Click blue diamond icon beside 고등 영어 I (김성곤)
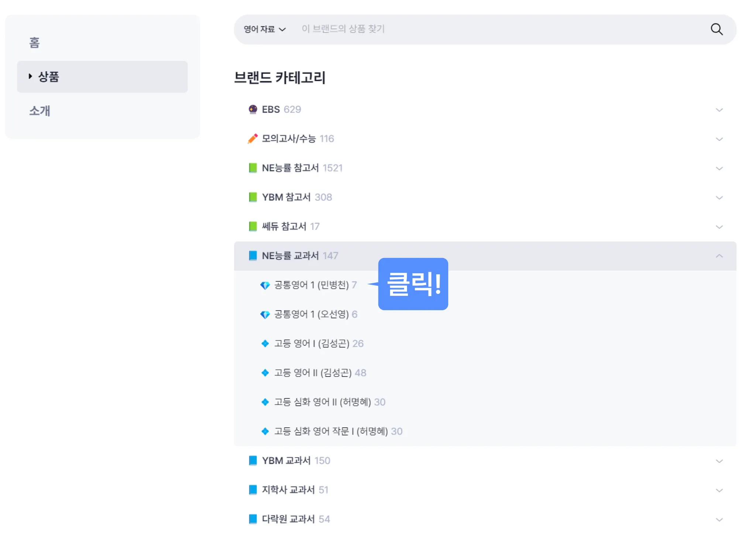The height and width of the screenshot is (542, 756). (x=265, y=344)
